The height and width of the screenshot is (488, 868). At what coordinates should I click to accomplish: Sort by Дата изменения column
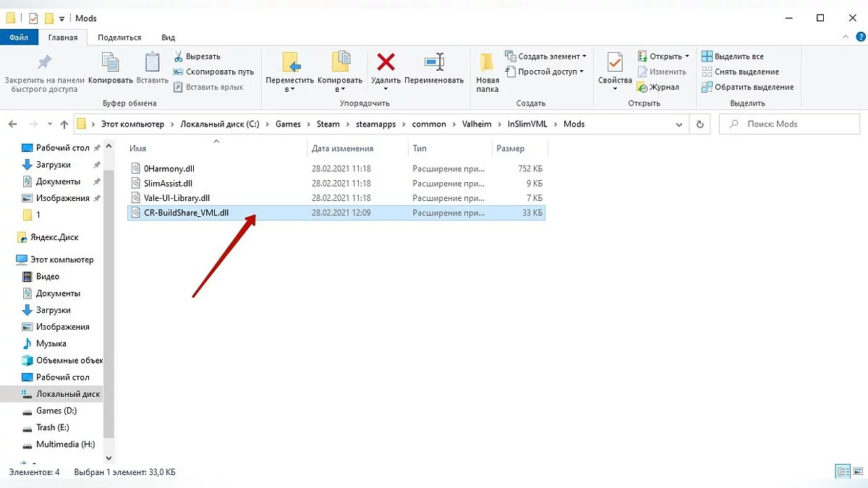point(343,148)
